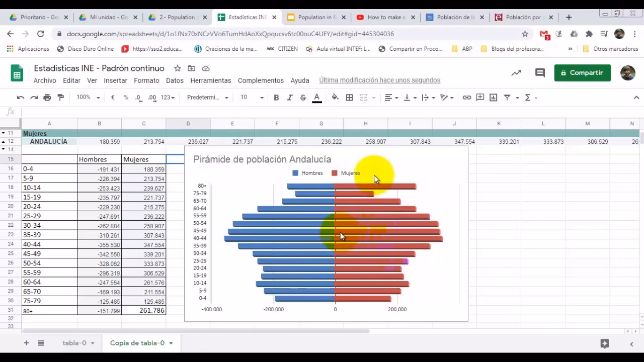Click the Undo arrow in toolbar
Viewport: 644px width, 362px height.
(20, 98)
